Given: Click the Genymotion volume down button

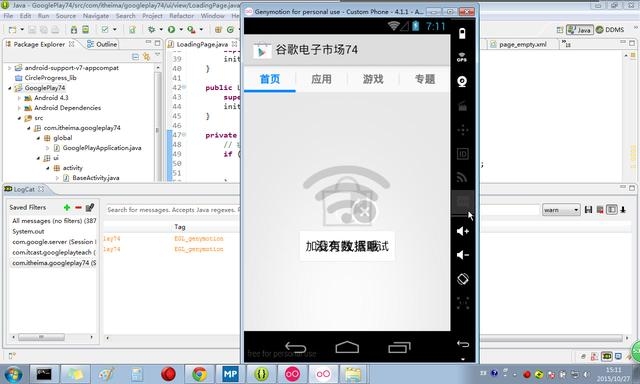Looking at the screenshot, I should click(x=462, y=255).
